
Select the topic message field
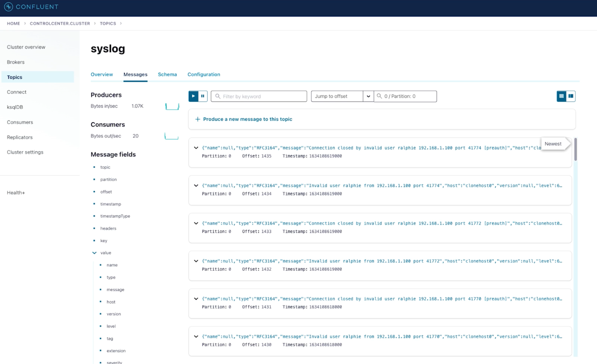point(105,167)
